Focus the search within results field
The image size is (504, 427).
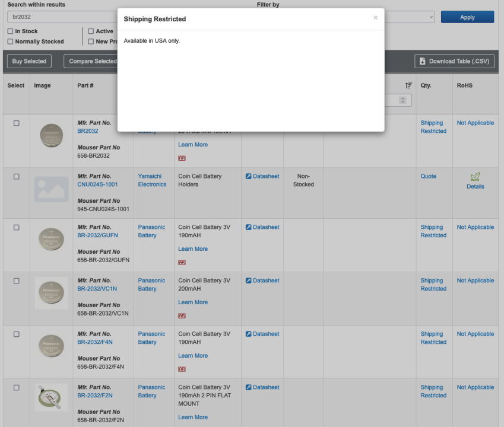[63, 17]
